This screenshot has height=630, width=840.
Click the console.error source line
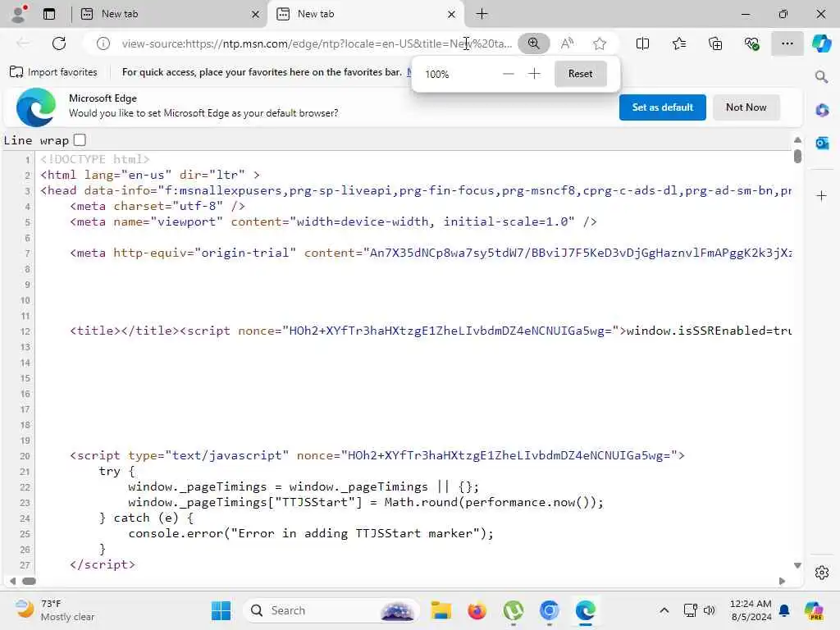coord(311,533)
